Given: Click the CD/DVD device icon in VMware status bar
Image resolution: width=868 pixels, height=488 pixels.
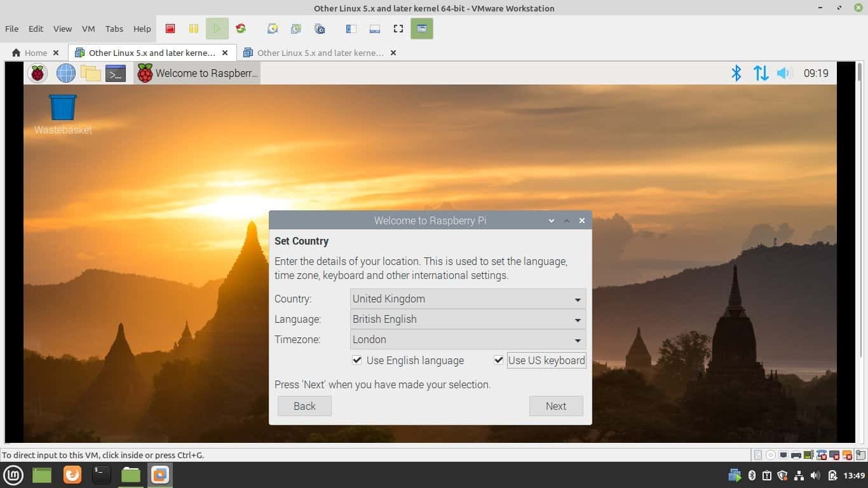Looking at the screenshot, I should pos(771,455).
